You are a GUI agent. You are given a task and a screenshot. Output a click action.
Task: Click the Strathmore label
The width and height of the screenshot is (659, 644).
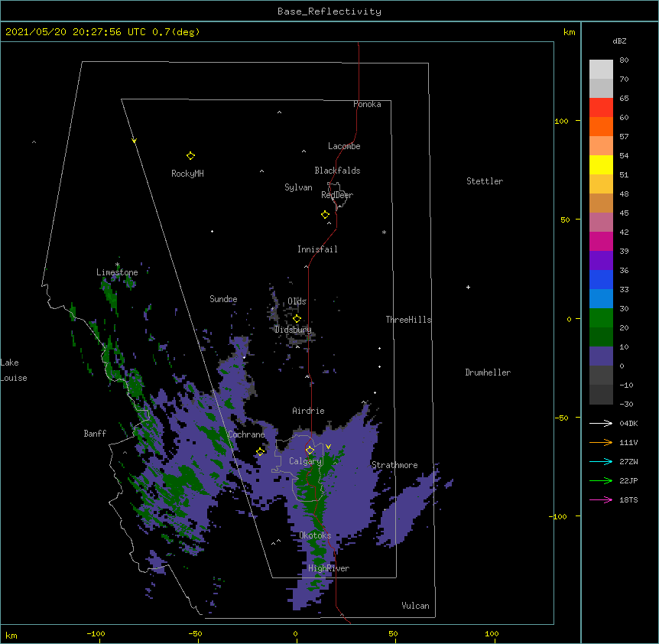394,465
